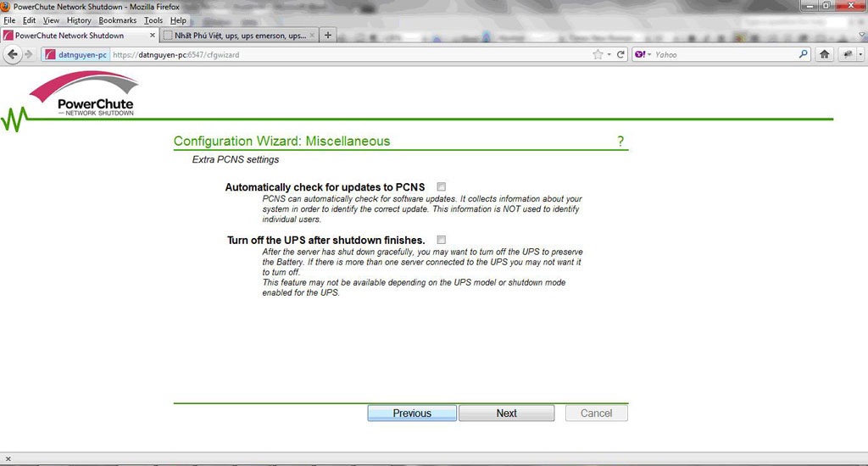Reload the page with the refresh icon
The image size is (868, 466).
pos(620,54)
